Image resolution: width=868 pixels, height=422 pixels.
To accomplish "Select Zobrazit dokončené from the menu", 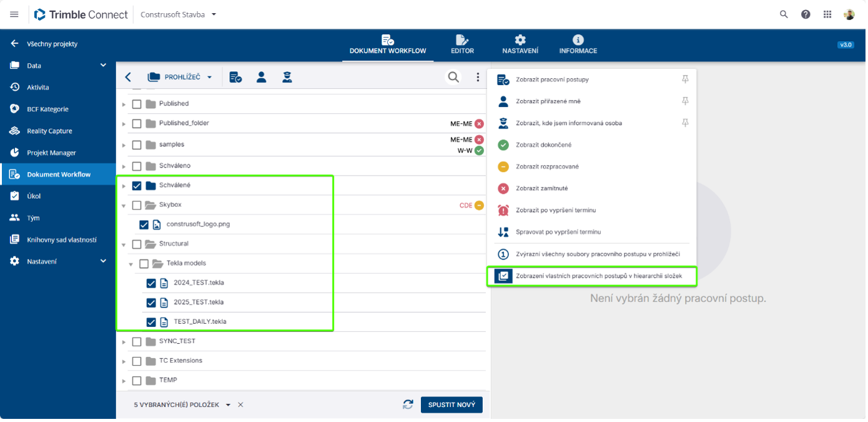I will [543, 145].
